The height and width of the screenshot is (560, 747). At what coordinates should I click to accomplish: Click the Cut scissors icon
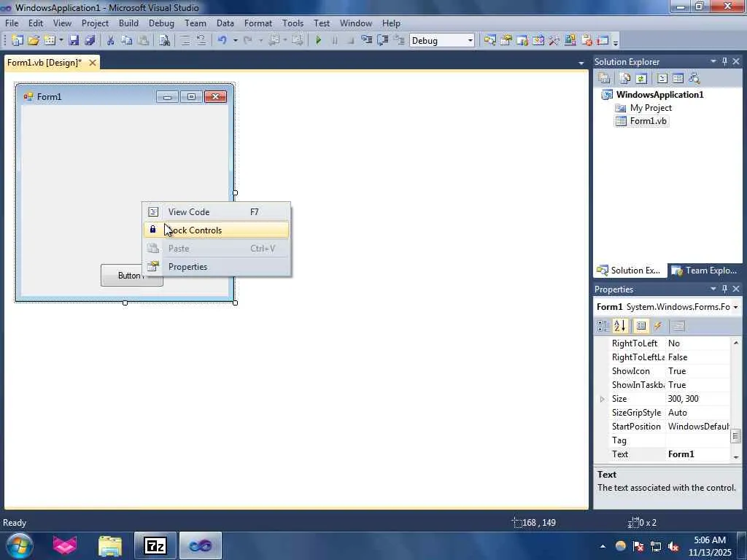[x=111, y=41]
